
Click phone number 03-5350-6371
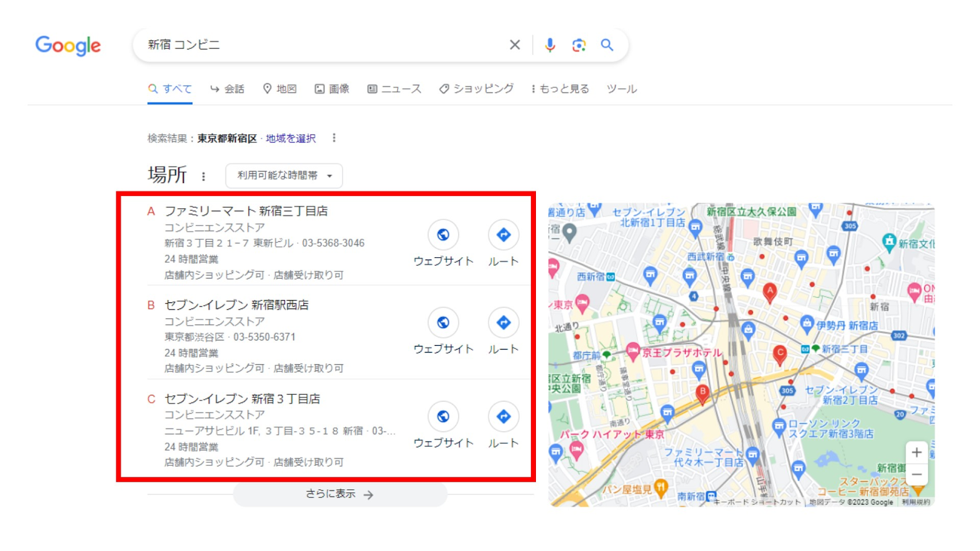(264, 337)
